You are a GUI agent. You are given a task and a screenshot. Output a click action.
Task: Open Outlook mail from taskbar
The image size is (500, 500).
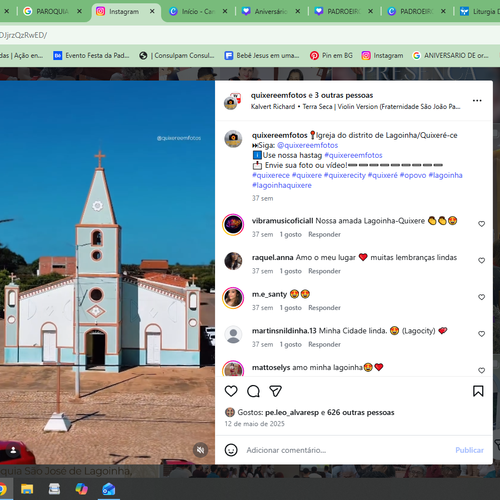(109, 489)
